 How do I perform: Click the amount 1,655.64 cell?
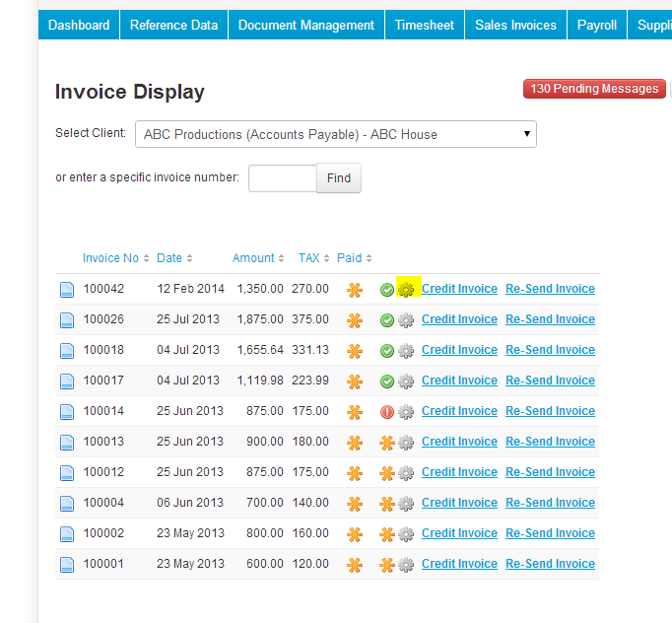coord(260,350)
